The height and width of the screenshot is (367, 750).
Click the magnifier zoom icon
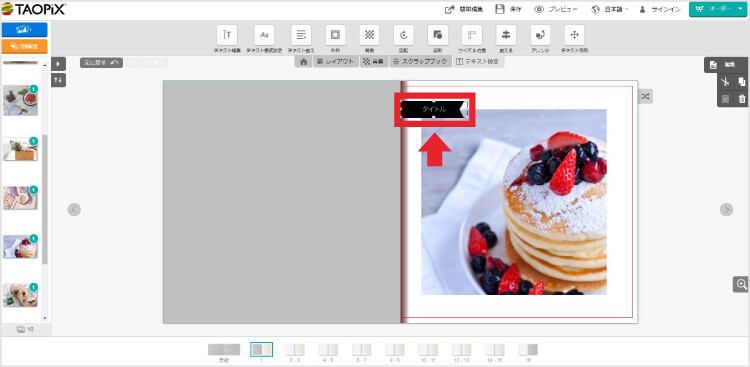click(x=742, y=284)
